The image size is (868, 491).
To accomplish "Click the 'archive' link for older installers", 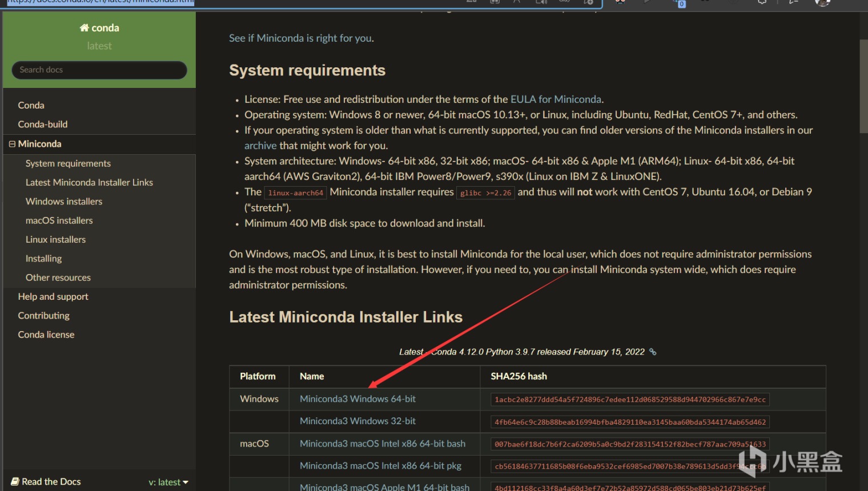I will 260,146.
